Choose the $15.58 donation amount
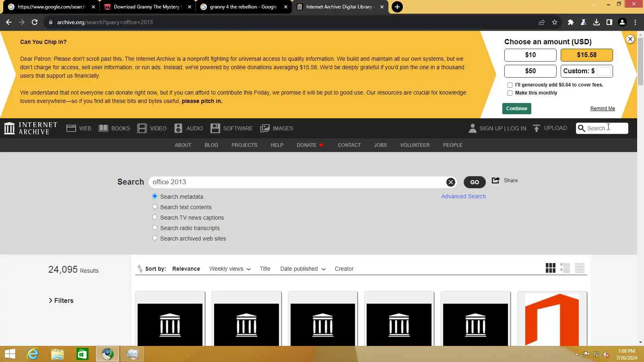This screenshot has height=362, width=644. coord(587,55)
